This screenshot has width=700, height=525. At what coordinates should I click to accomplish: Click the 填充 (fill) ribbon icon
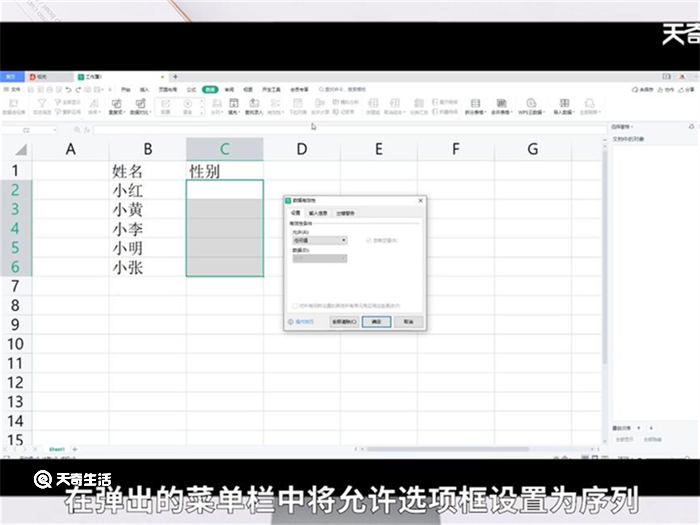coord(233,105)
